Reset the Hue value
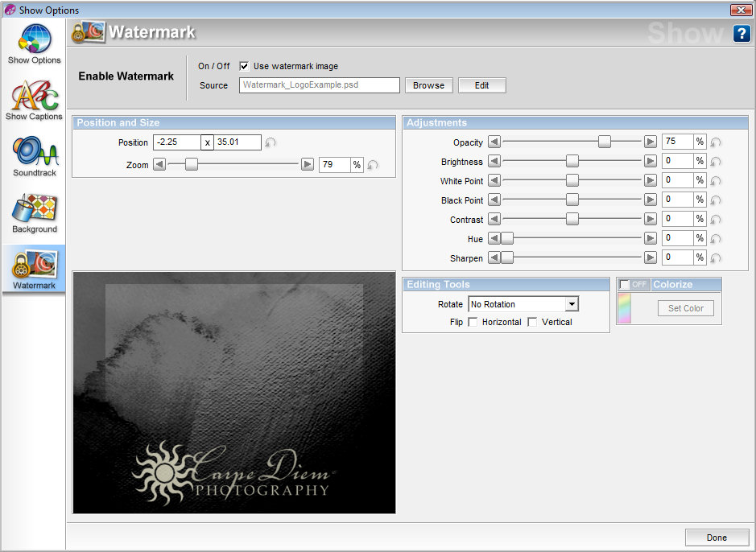 [716, 238]
